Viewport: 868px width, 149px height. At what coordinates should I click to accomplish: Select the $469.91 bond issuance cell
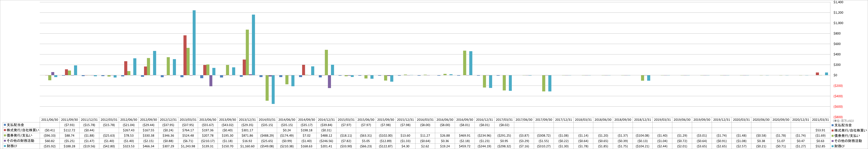pos(465,136)
